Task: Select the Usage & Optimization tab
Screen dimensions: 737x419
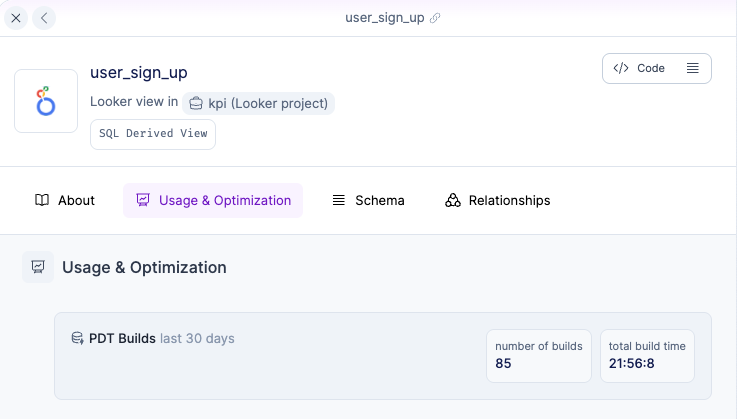Action: pyautogui.click(x=213, y=200)
